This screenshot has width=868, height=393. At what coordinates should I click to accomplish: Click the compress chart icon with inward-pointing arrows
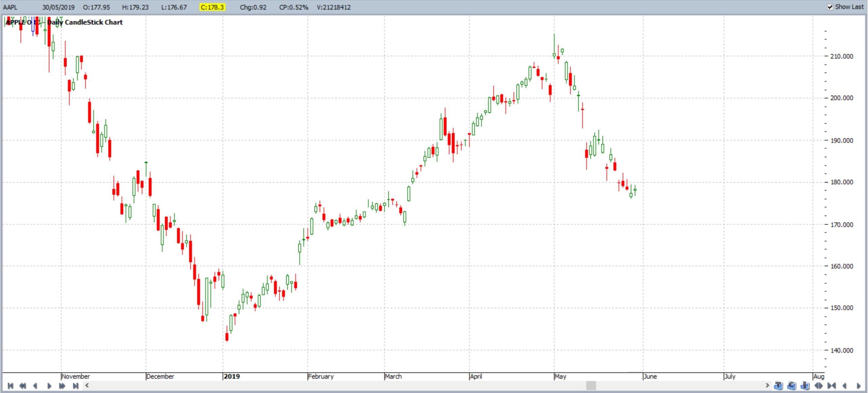[832, 386]
